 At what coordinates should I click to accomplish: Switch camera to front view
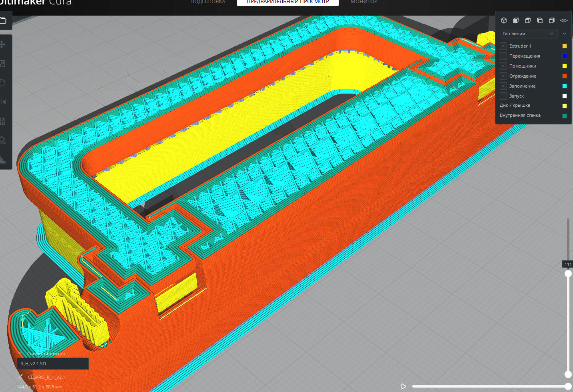click(x=516, y=20)
